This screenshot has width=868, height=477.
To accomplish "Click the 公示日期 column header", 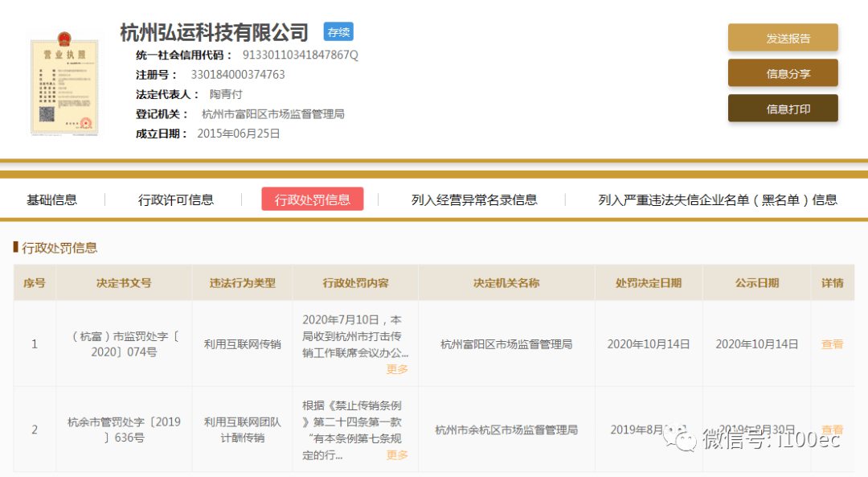I will click(x=756, y=283).
